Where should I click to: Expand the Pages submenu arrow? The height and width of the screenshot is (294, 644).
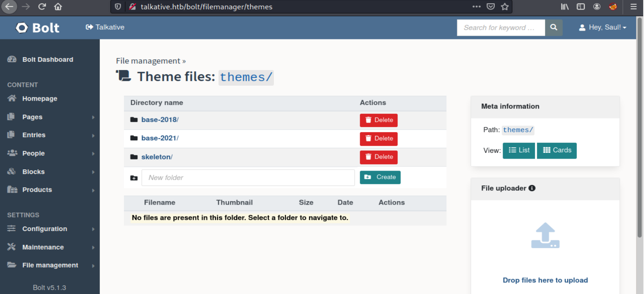[93, 117]
